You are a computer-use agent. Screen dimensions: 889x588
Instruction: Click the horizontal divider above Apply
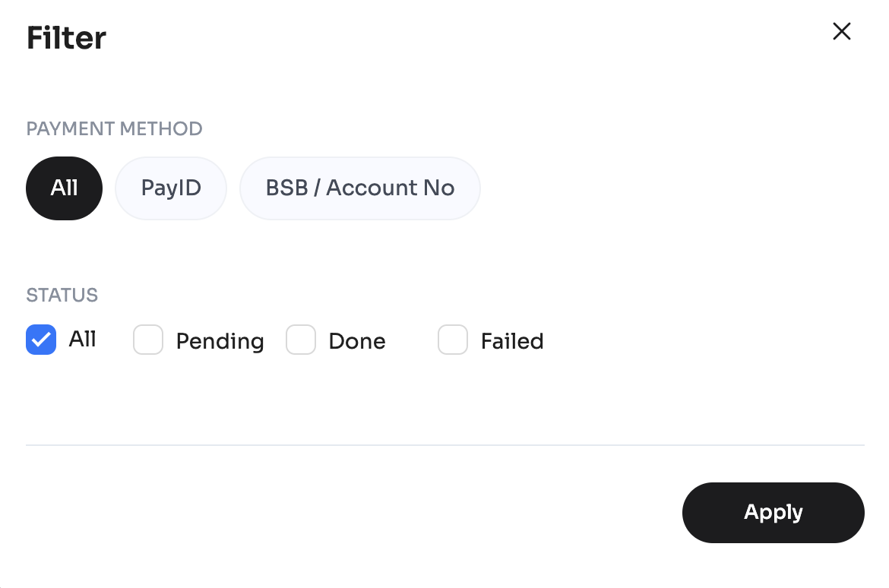[x=444, y=445]
